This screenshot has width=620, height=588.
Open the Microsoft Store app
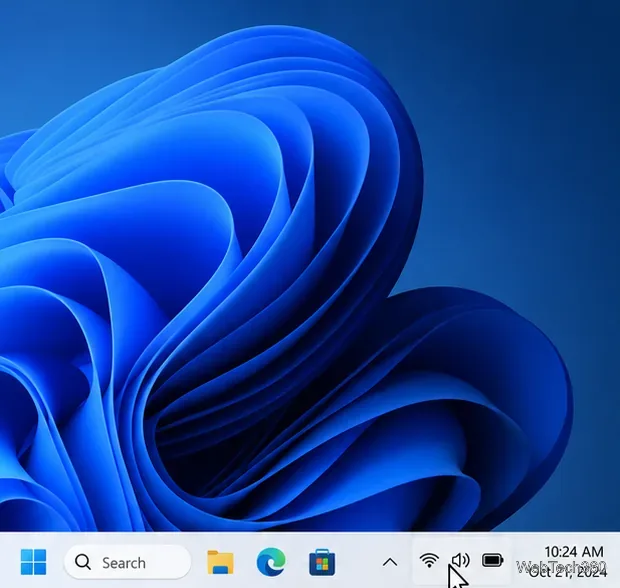coord(322,562)
